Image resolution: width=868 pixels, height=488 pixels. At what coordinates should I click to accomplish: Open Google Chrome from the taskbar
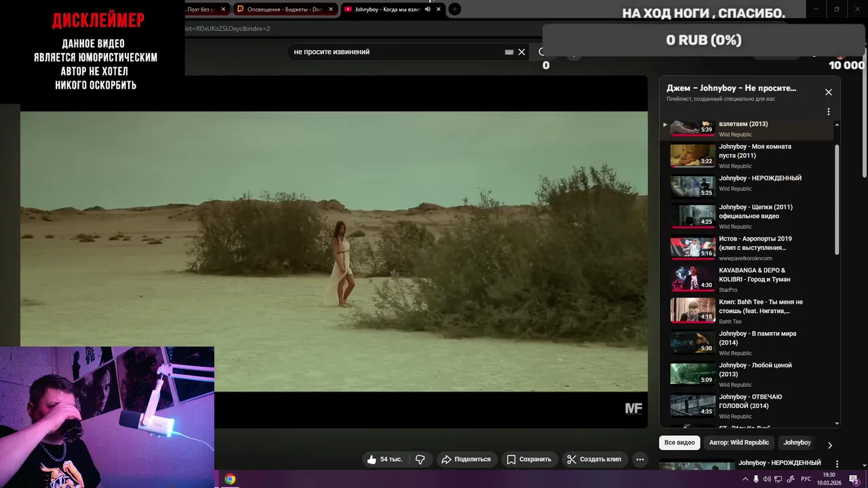[230, 479]
